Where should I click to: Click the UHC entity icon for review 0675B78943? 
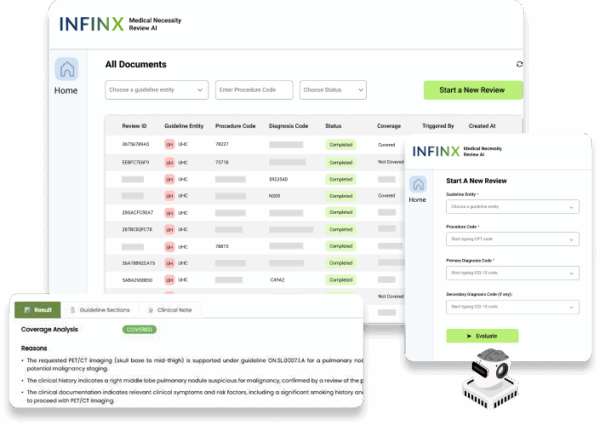point(169,144)
